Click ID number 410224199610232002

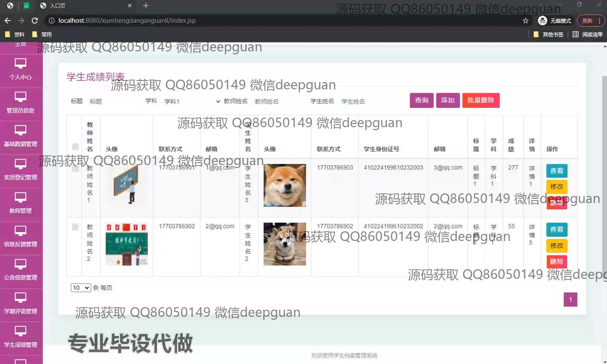[393, 226]
